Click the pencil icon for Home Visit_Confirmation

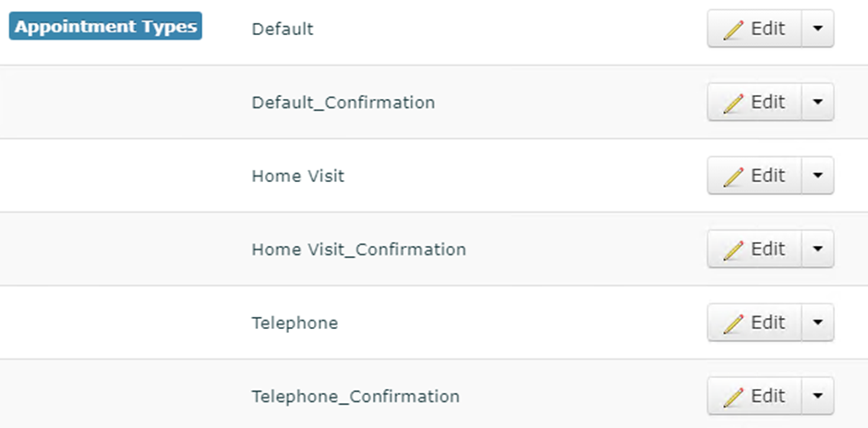[734, 250]
